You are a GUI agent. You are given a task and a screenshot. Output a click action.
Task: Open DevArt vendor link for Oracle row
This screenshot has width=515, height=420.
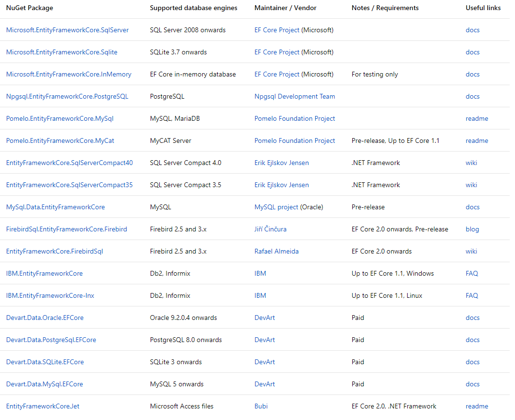[x=265, y=318]
